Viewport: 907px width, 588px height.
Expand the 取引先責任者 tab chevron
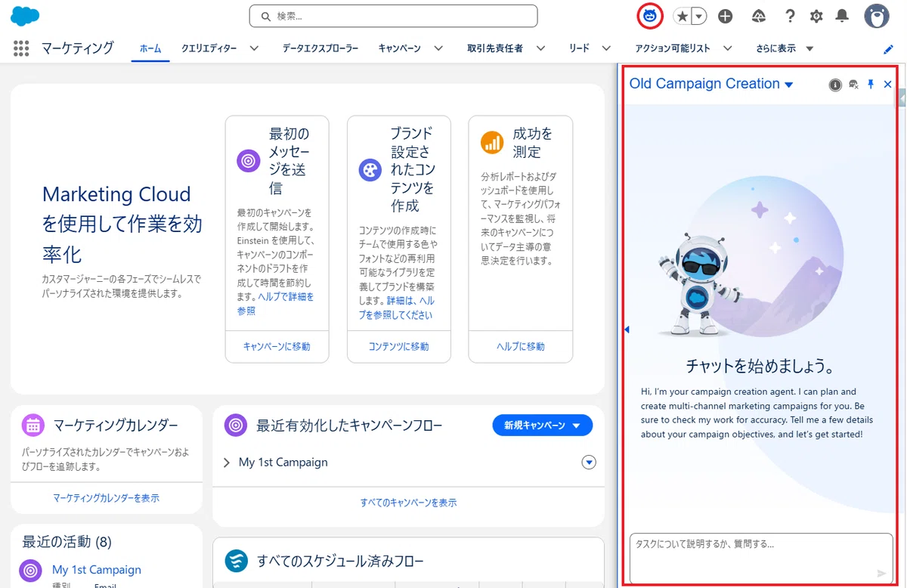540,48
